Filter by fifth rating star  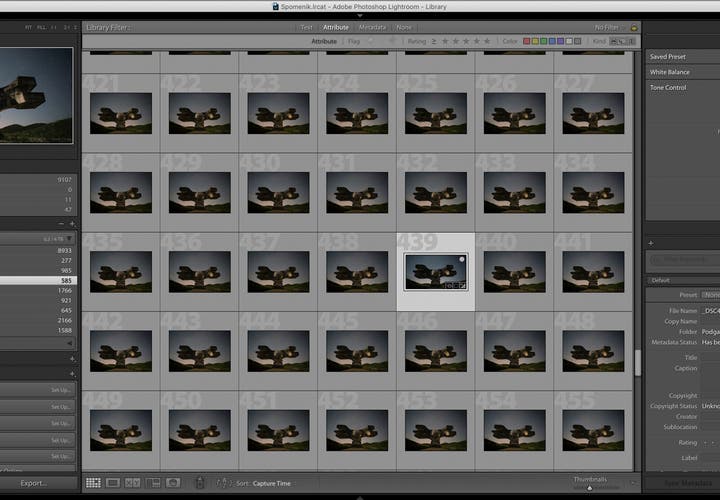click(x=487, y=41)
